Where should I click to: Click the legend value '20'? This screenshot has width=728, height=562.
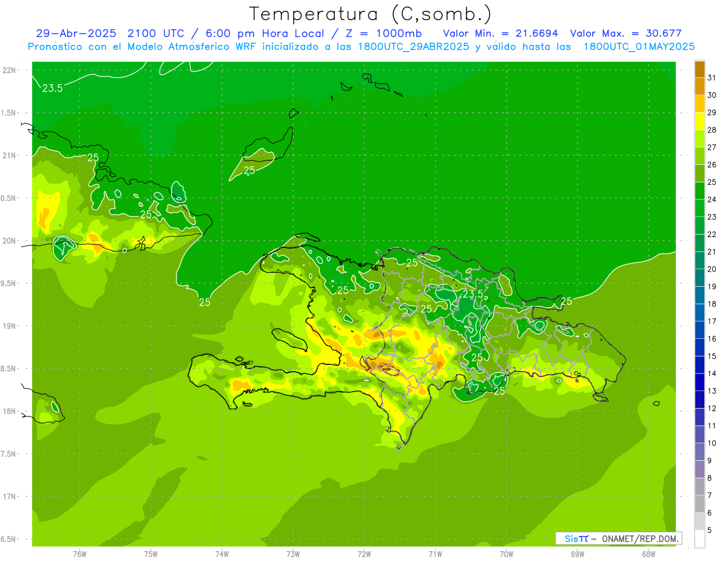point(712,269)
